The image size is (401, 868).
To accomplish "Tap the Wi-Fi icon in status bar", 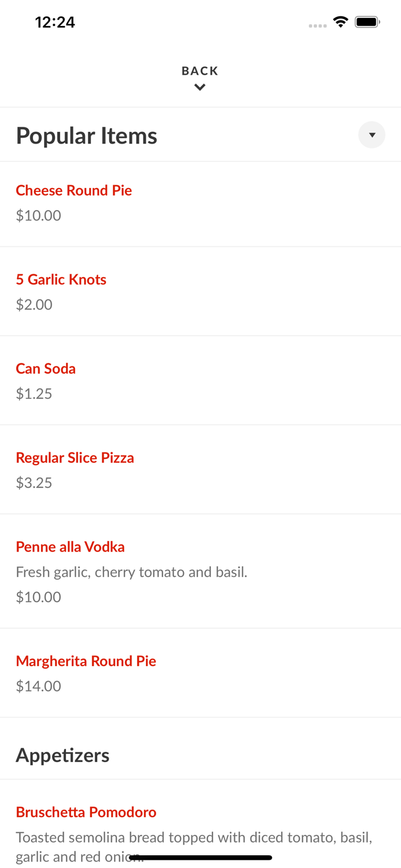I will point(341,21).
